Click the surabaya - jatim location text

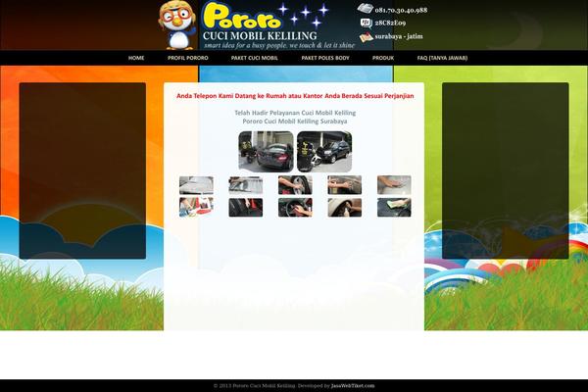[x=399, y=36]
